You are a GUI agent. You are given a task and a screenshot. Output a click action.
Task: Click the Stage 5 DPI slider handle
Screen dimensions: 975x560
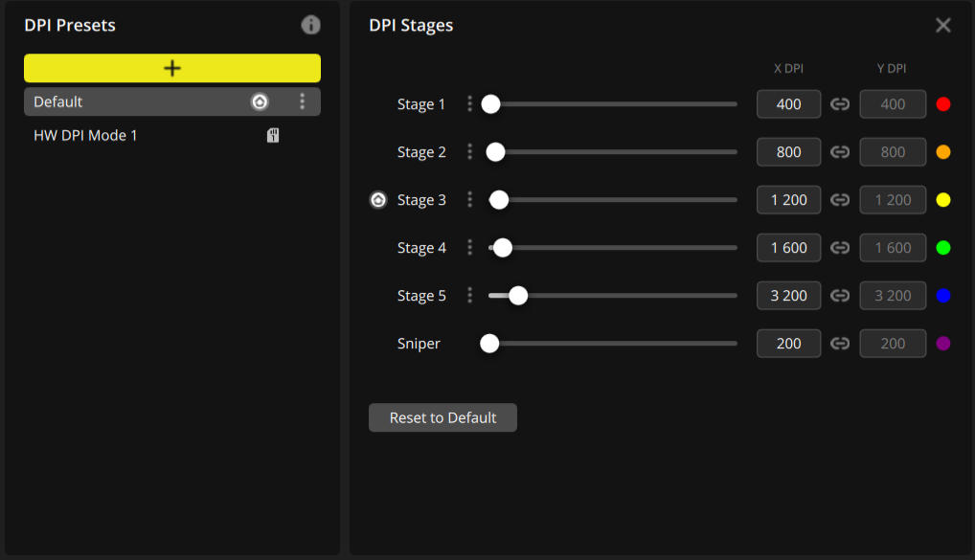(x=518, y=296)
